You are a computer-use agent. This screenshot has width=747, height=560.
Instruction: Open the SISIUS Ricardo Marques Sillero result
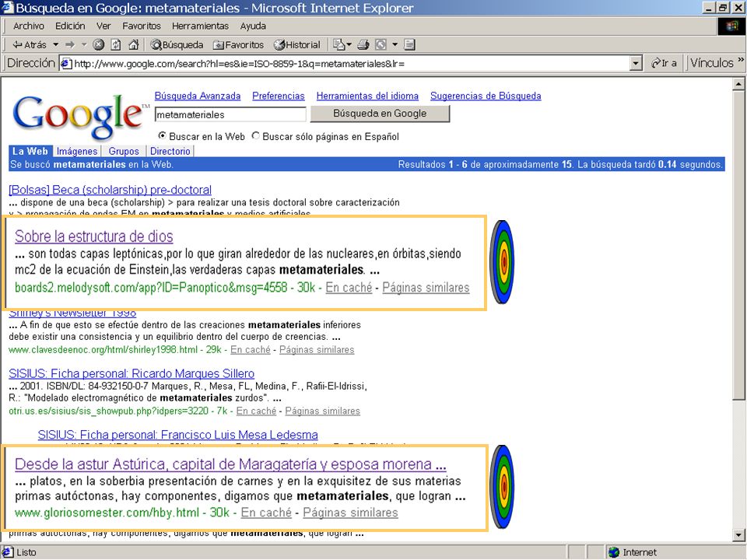132,373
